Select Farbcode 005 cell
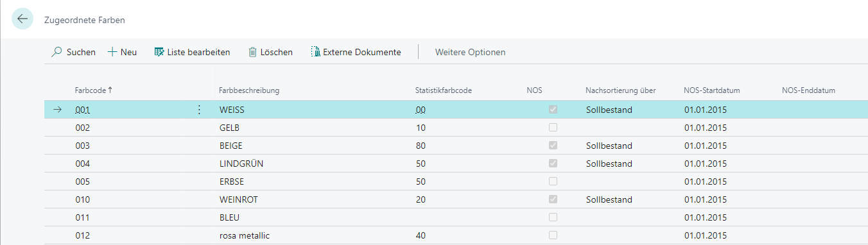868x245 pixels. pyautogui.click(x=82, y=182)
